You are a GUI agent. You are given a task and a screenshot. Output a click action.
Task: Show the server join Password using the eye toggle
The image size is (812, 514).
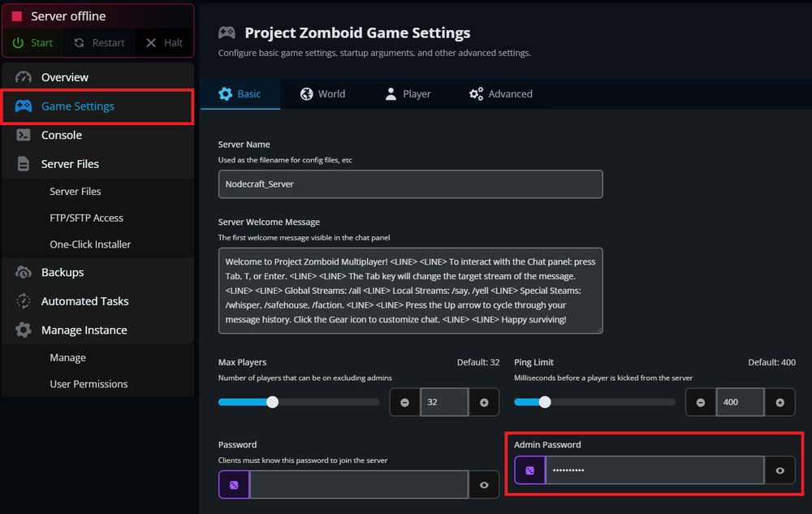tap(484, 484)
